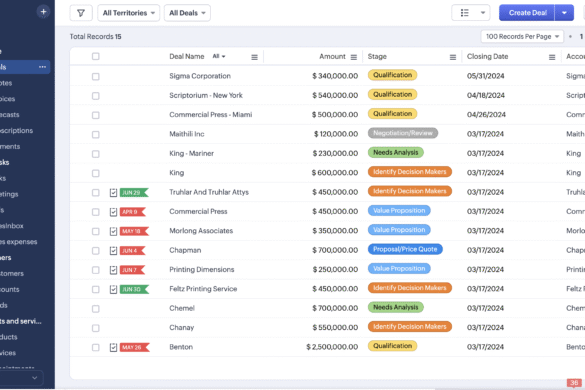Viewport: 585px width, 390px height.
Task: Click the MAY 26 red task flag
Action: 135,347
